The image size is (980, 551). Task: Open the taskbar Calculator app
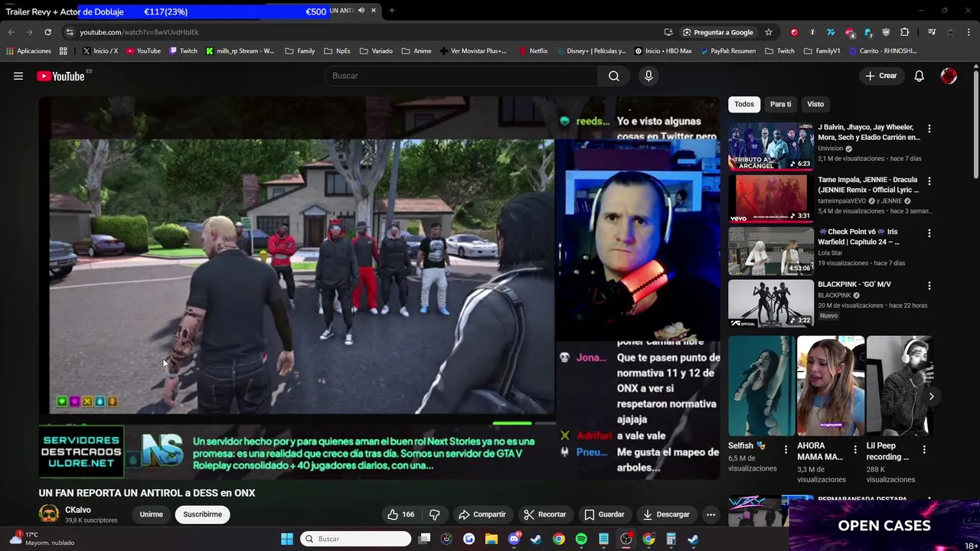pyautogui.click(x=671, y=539)
